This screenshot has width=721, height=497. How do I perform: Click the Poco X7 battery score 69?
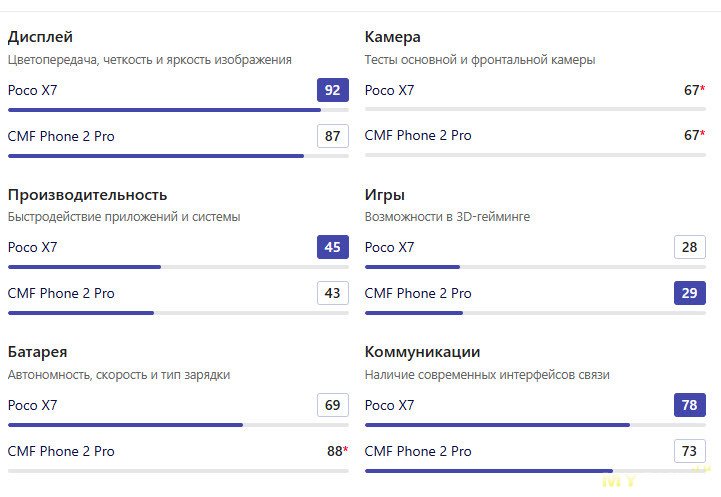pos(332,405)
